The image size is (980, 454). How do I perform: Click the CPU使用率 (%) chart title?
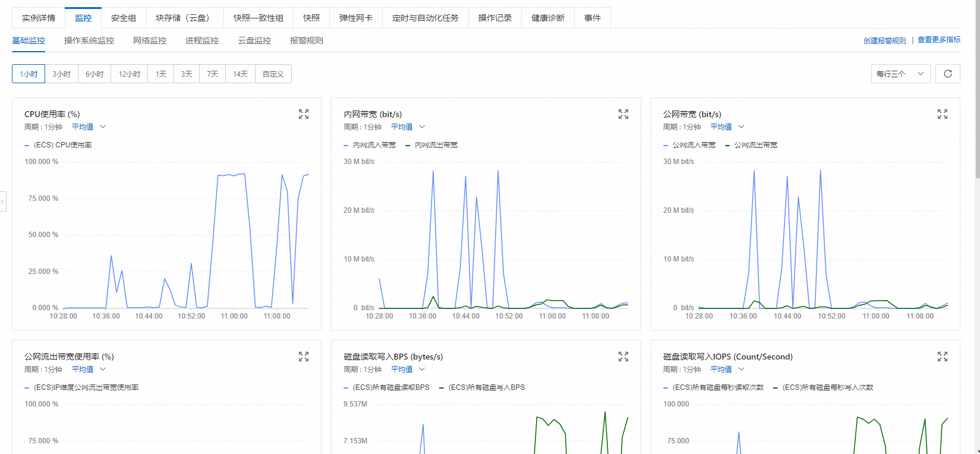click(x=52, y=114)
